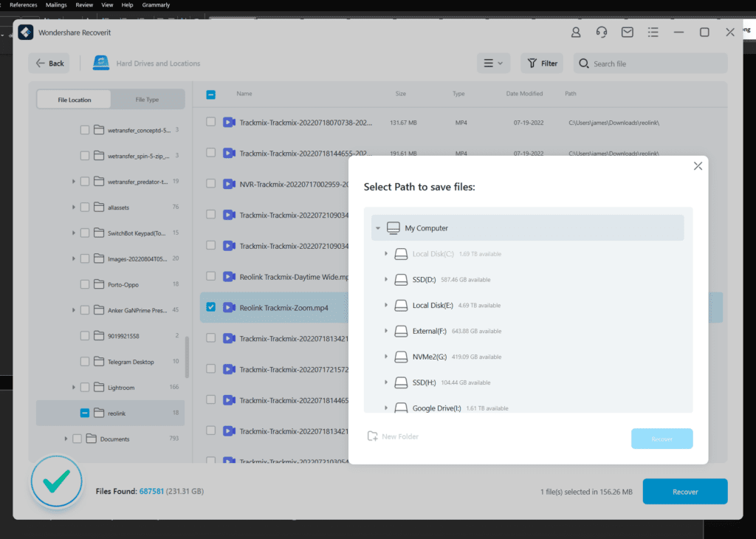The width and height of the screenshot is (756, 539).
Task: Toggle the select-all checkbox in file header
Action: click(x=211, y=95)
